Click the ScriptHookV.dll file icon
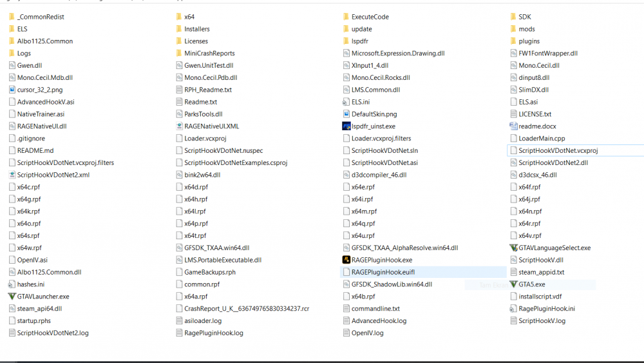The image size is (644, 363). pyautogui.click(x=513, y=260)
